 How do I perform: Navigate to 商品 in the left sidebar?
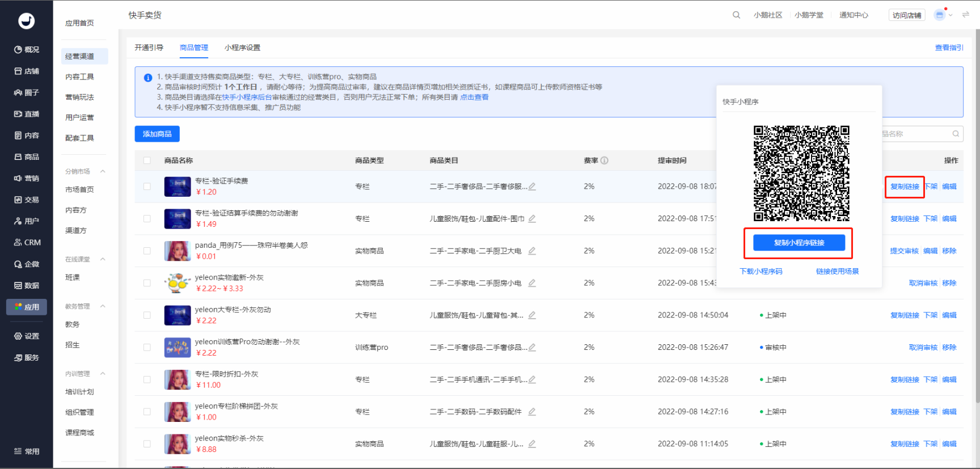click(27, 157)
